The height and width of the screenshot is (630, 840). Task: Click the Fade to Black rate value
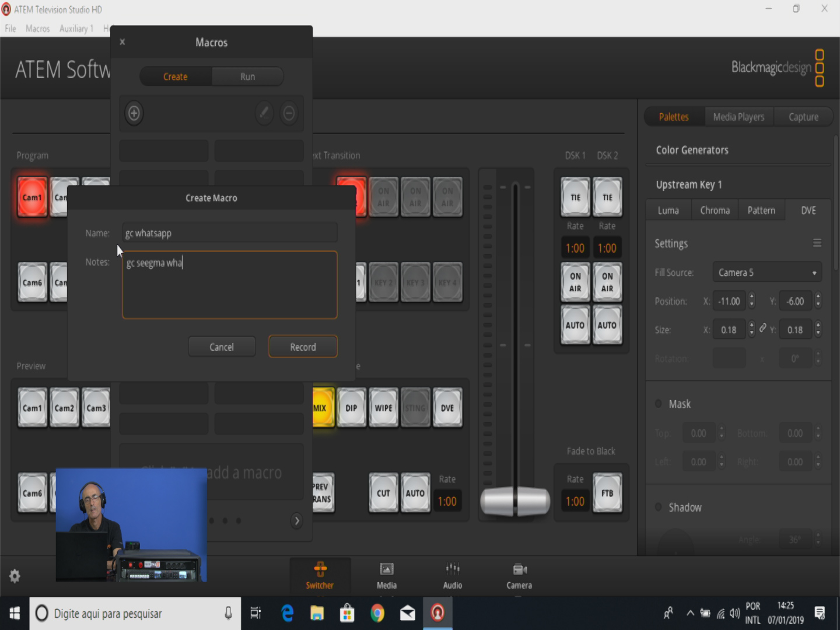(575, 501)
